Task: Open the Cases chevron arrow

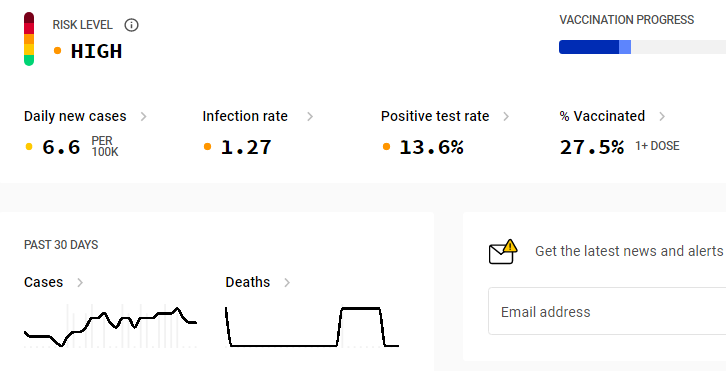Action: coord(80,283)
